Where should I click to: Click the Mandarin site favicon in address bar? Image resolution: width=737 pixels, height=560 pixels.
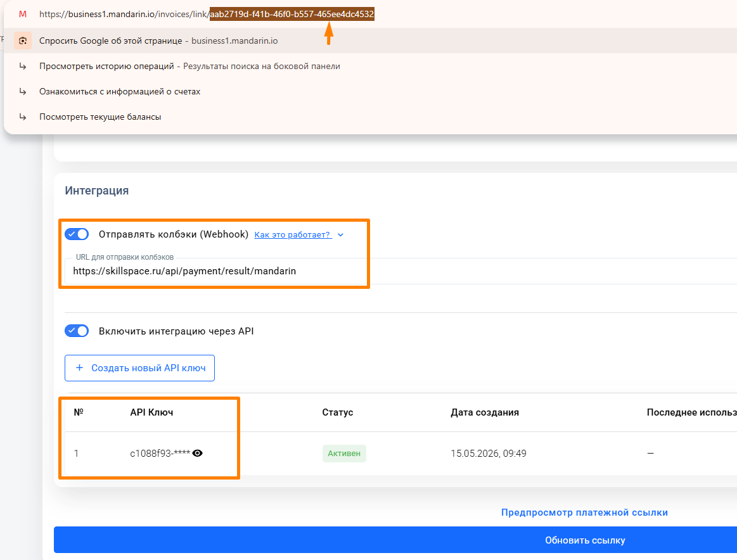click(x=23, y=14)
